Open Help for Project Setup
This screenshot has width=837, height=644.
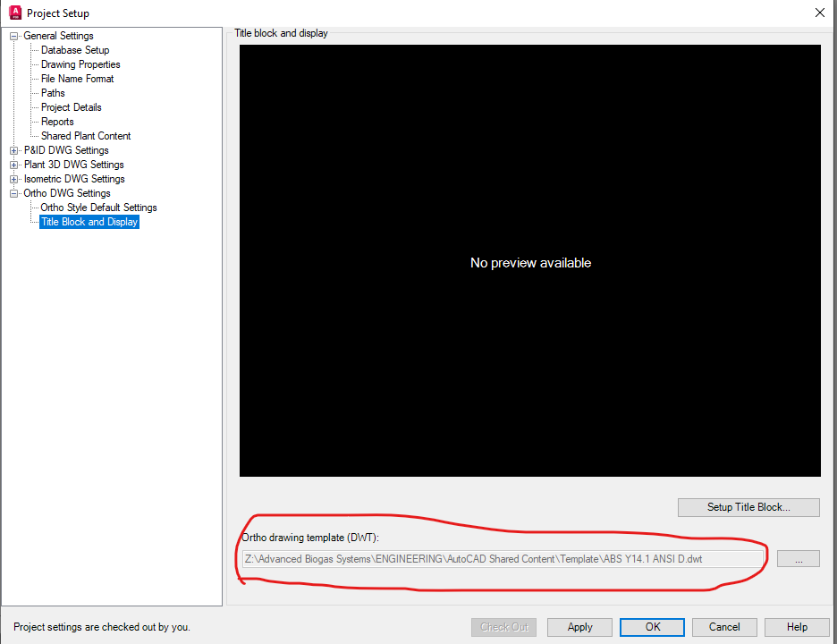pyautogui.click(x=797, y=627)
